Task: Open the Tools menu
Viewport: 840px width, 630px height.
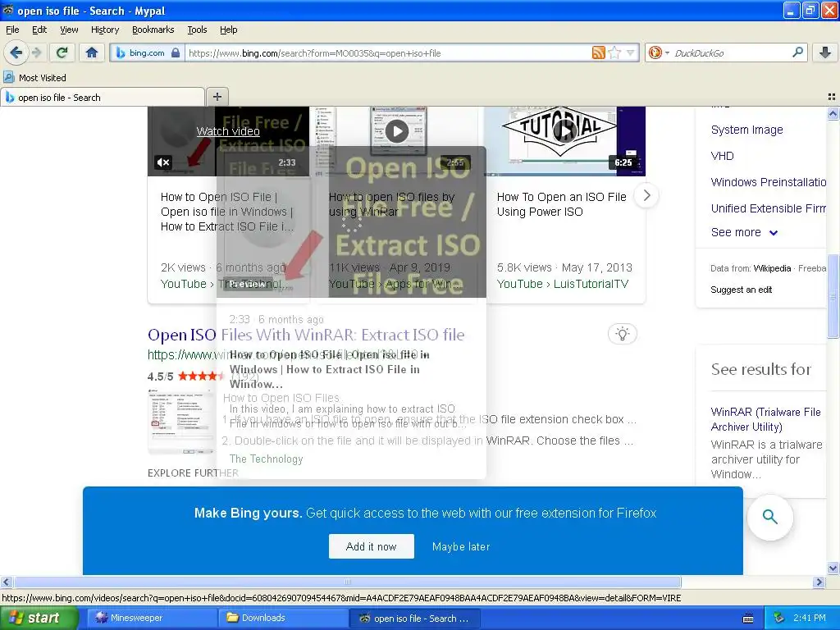Action: (x=197, y=30)
